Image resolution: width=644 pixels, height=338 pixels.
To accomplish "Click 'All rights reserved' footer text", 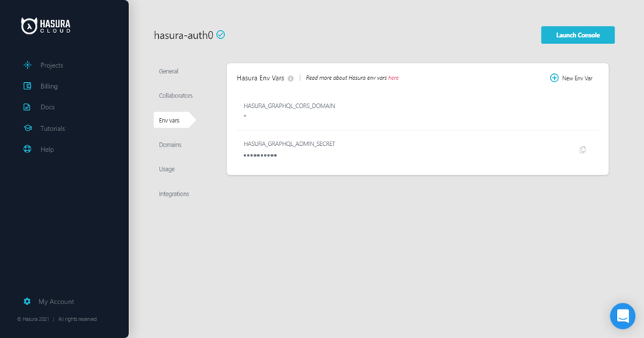I will pyautogui.click(x=77, y=319).
